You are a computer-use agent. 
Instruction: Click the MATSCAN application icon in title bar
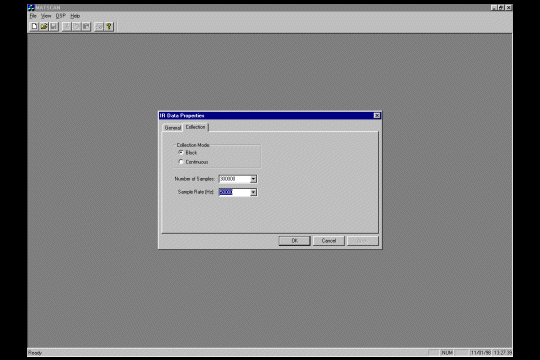click(x=31, y=8)
